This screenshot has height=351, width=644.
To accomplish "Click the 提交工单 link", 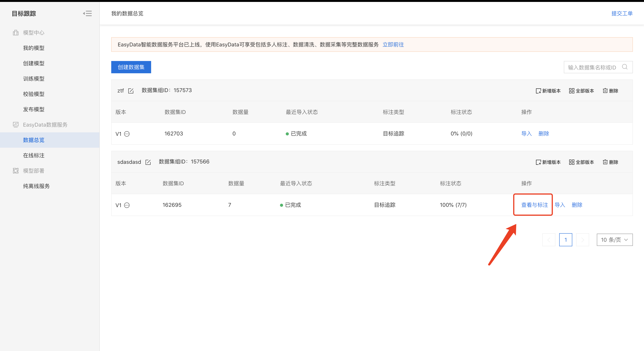I will (x=622, y=13).
